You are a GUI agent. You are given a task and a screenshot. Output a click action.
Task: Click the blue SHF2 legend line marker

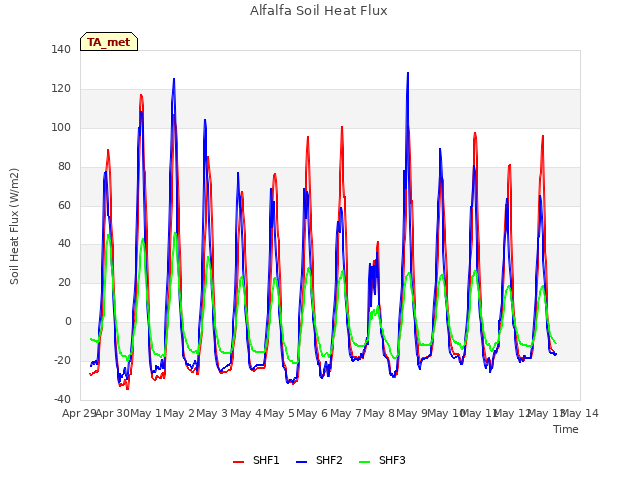click(301, 462)
